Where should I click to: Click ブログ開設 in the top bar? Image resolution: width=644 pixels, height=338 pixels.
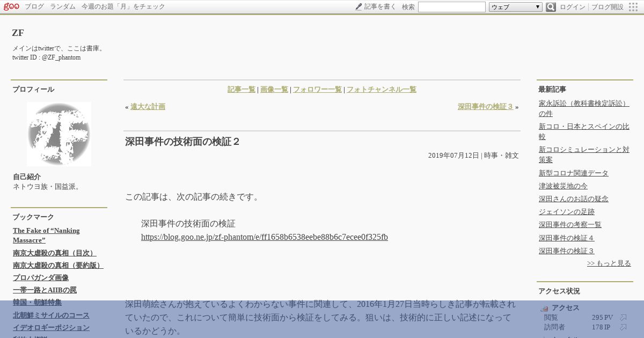click(608, 7)
